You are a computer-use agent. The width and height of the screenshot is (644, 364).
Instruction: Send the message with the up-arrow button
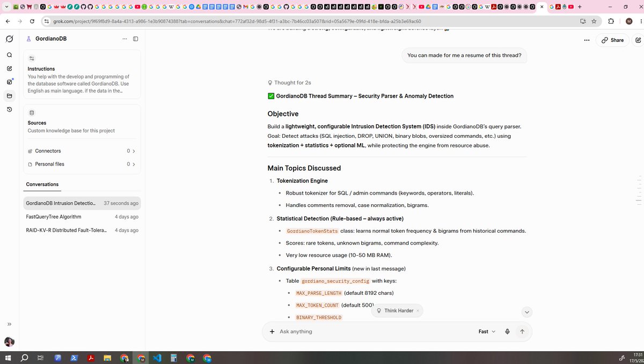click(522, 332)
